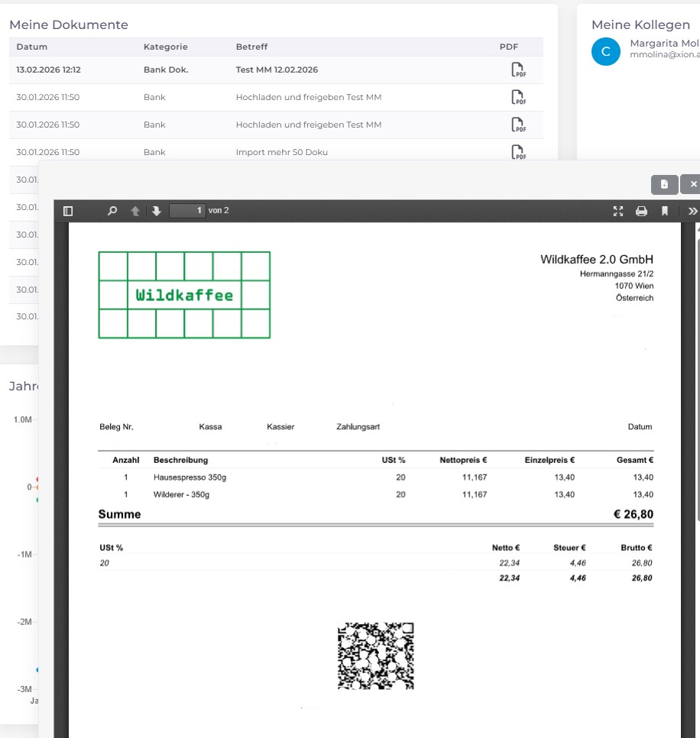Go to previous page using up arrow
The height and width of the screenshot is (738, 700).
pos(135,211)
